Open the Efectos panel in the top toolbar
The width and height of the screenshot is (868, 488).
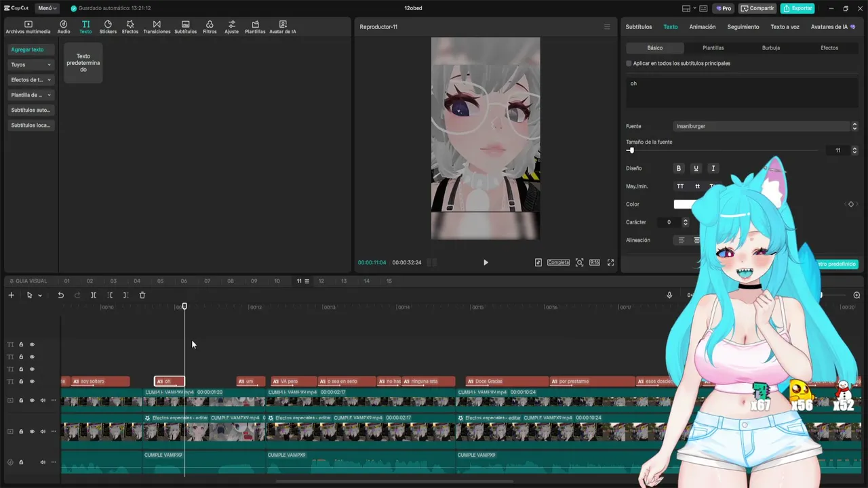point(130,27)
